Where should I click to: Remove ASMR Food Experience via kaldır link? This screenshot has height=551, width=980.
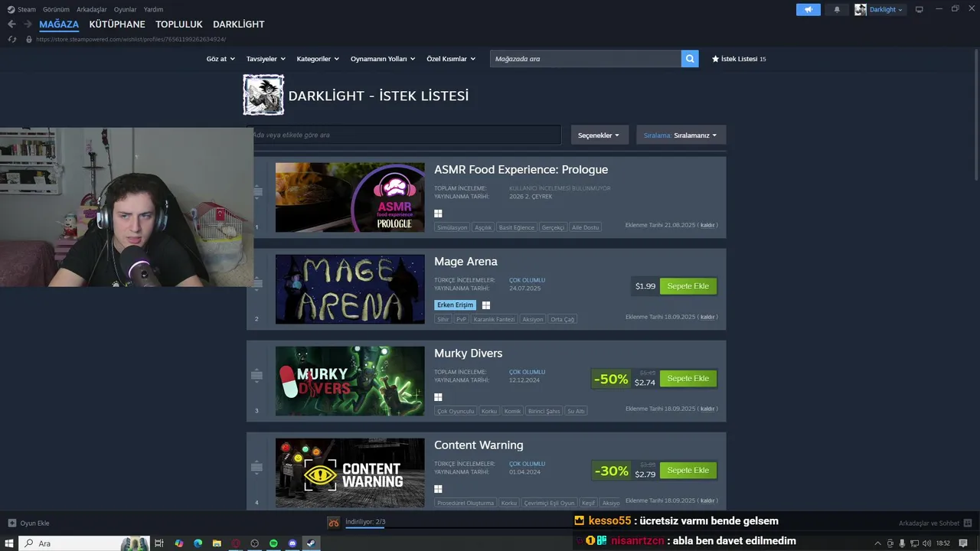707,225
